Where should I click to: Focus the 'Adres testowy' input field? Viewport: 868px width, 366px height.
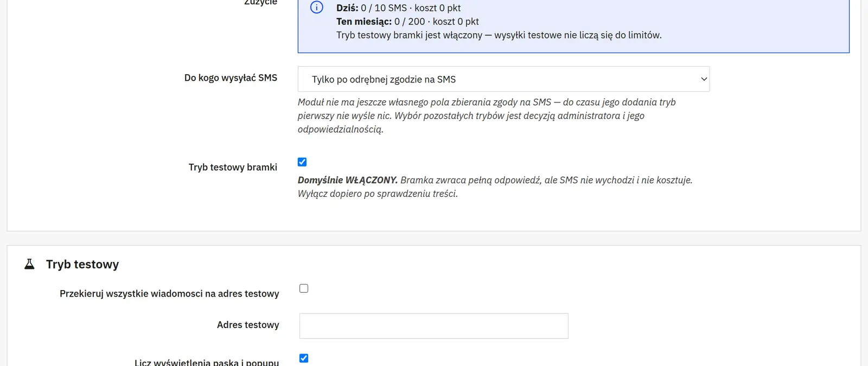[x=434, y=326]
